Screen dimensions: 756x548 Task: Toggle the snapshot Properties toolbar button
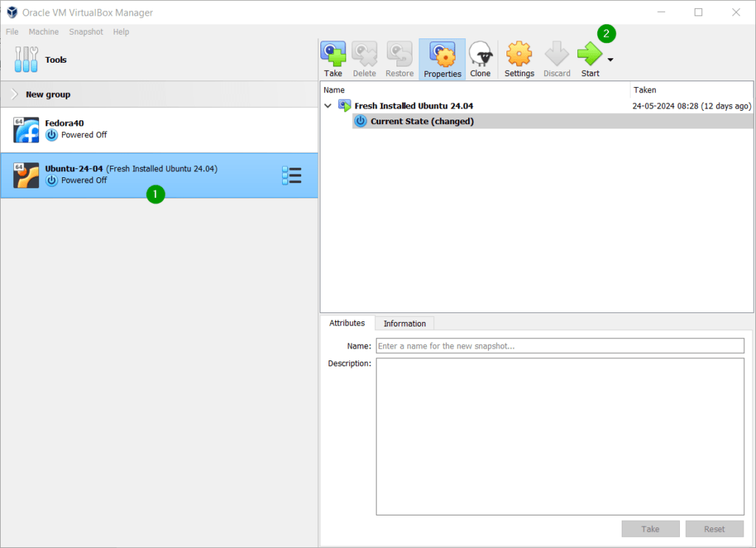point(442,59)
